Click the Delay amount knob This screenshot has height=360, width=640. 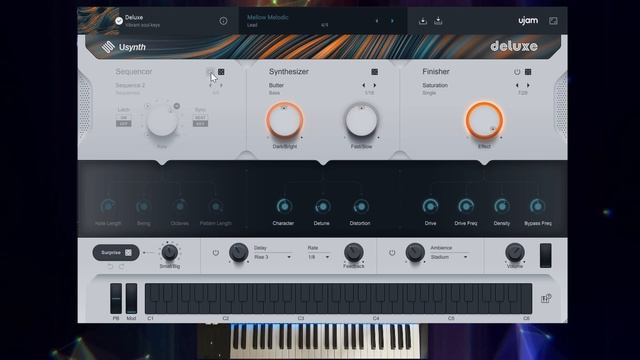point(238,252)
